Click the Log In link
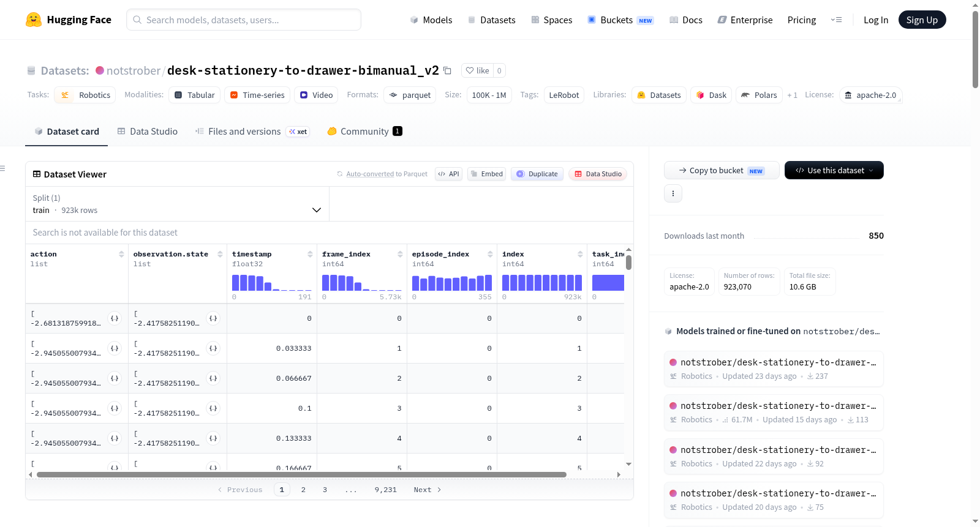This screenshot has width=980, height=527. (876, 20)
